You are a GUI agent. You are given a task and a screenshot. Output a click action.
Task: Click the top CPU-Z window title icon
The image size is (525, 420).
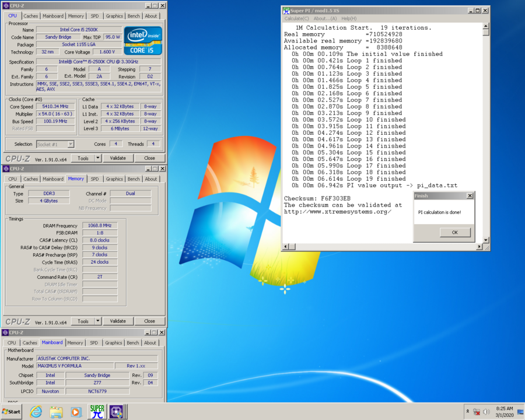(6, 6)
